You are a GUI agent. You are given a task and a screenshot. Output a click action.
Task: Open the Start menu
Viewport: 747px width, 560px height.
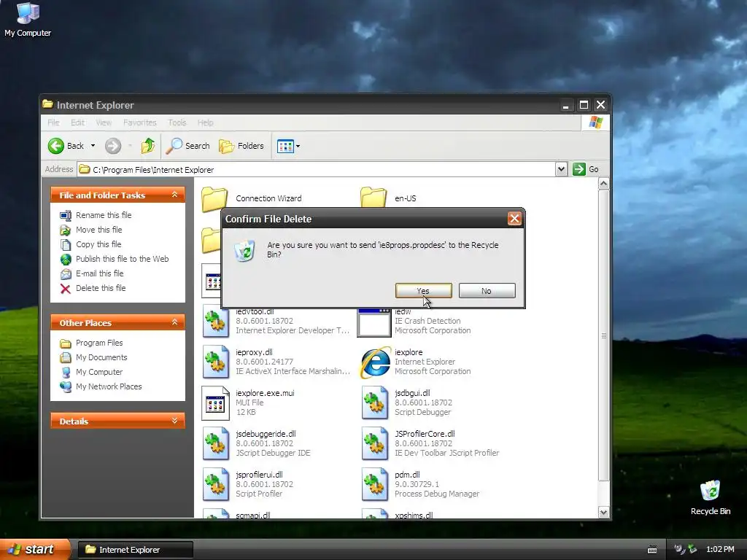[34, 549]
